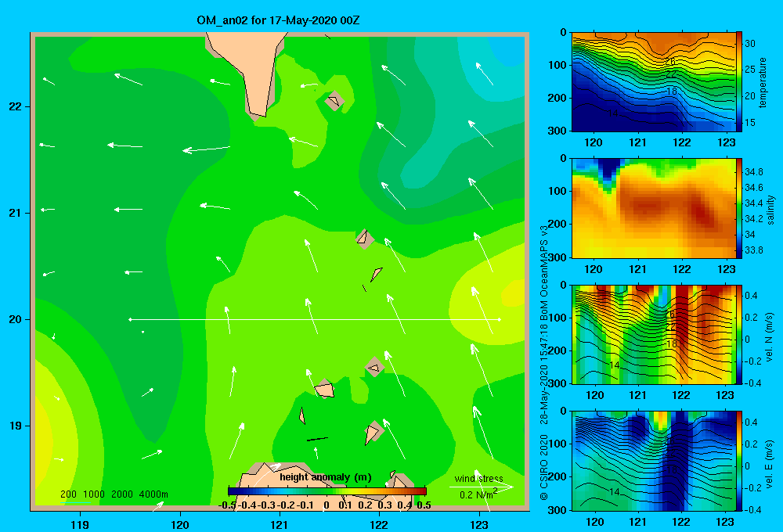Screen dimensions: 783x532
Task: Click the '100' depth label on temperature panel
Action: tap(557, 65)
